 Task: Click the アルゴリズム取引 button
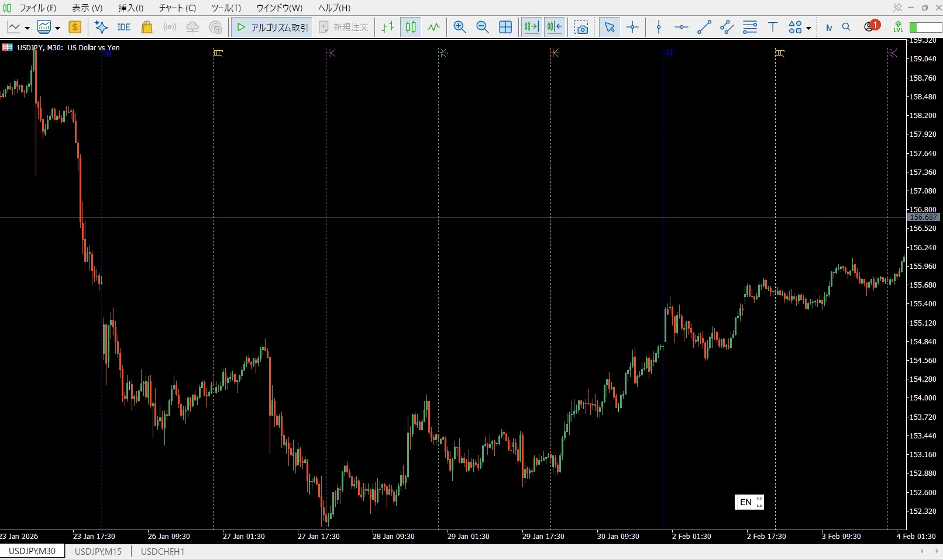pos(272,27)
